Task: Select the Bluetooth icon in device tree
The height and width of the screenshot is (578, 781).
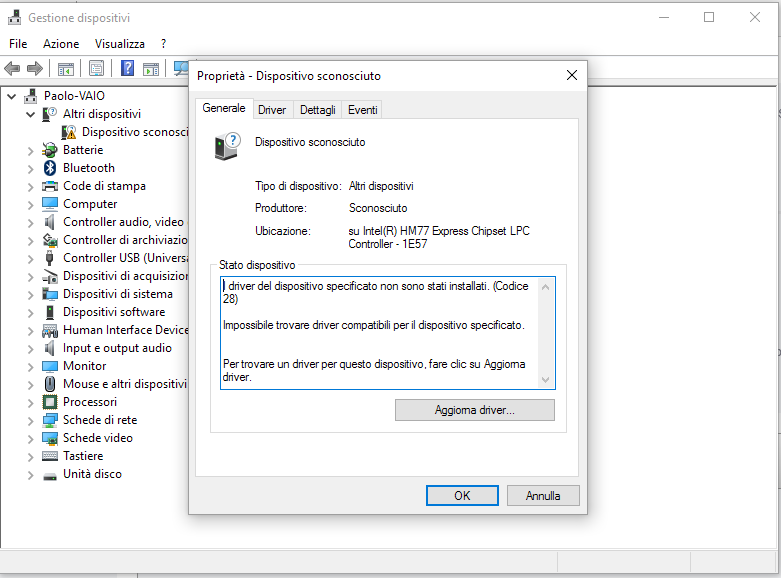Action: tap(50, 168)
